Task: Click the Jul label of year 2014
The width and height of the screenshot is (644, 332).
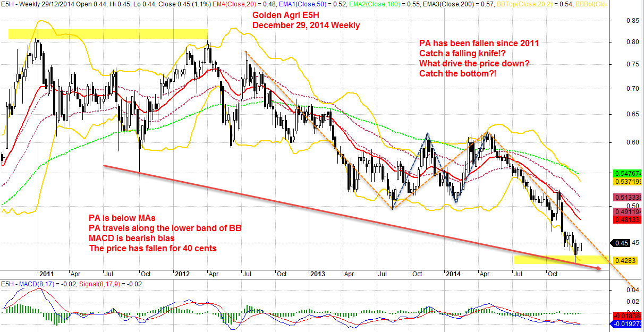Action: click(519, 274)
